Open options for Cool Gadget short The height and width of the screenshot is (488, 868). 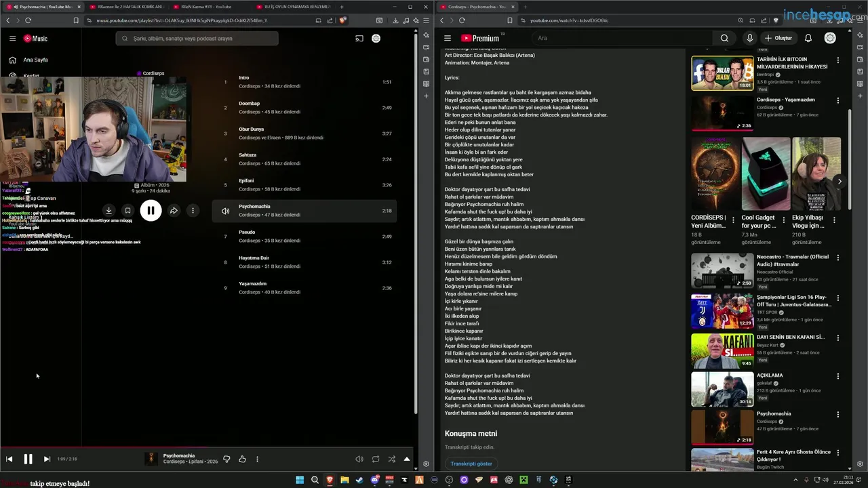coord(784,220)
